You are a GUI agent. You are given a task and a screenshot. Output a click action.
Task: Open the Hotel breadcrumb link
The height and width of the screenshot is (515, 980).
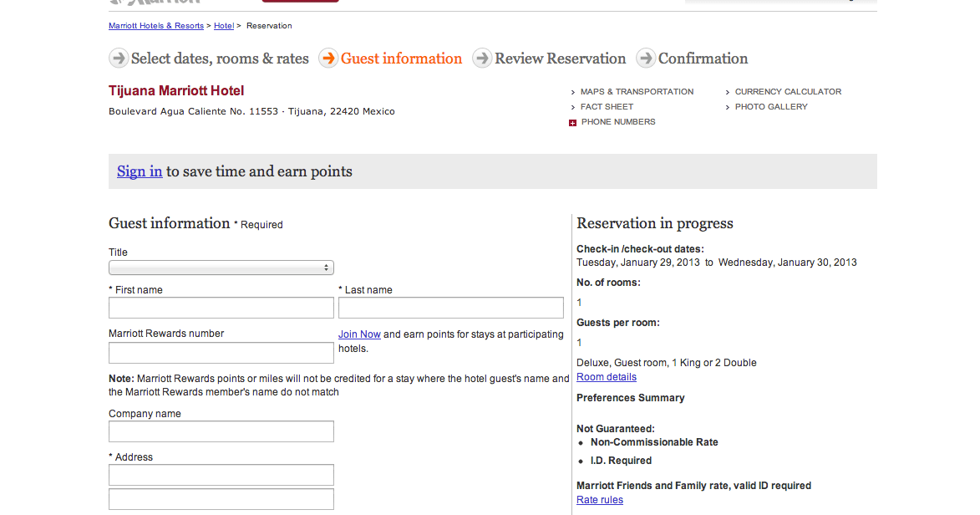click(224, 26)
